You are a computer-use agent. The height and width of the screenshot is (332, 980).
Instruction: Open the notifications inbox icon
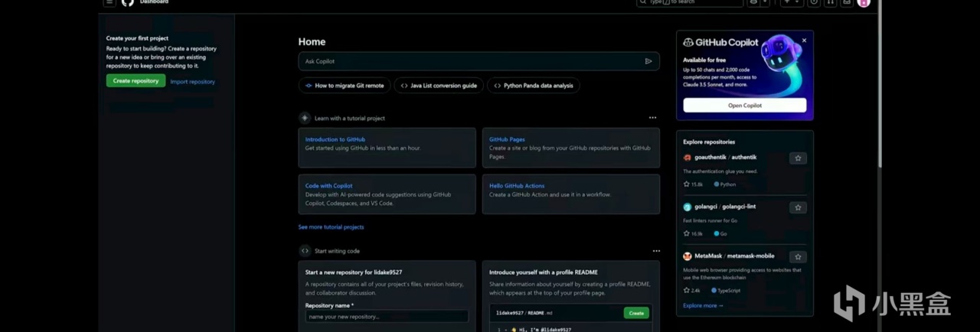(x=847, y=2)
